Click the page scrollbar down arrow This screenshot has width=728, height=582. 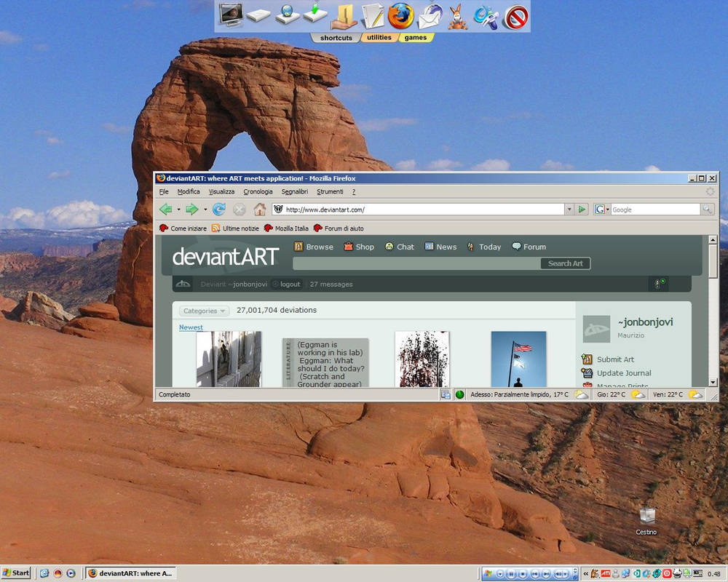pos(713,383)
